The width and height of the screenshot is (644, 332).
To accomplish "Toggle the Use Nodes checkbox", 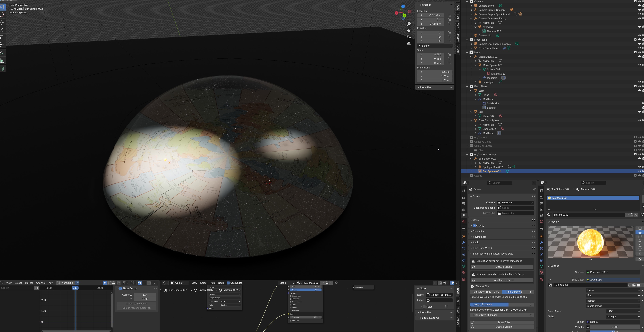I will [x=228, y=283].
